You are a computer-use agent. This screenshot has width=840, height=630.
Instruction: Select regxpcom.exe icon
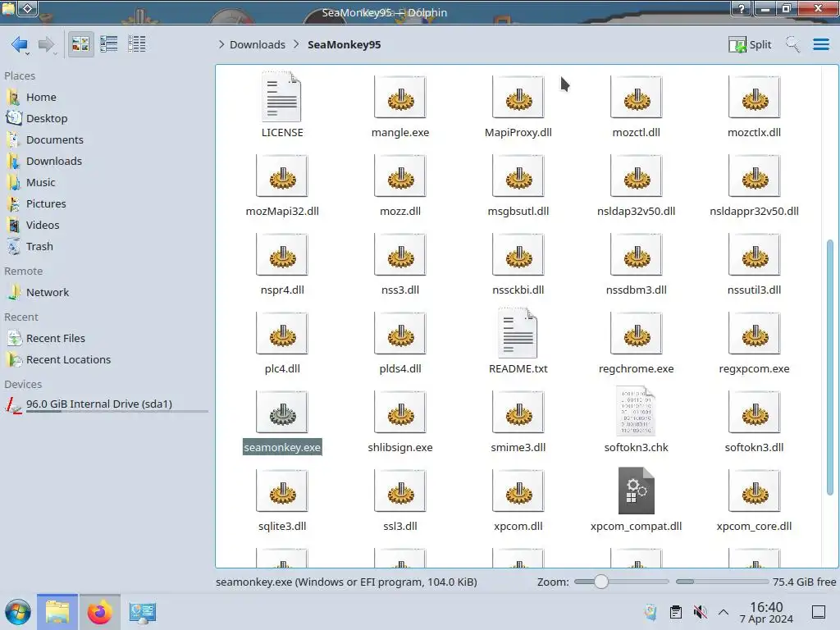[755, 333]
